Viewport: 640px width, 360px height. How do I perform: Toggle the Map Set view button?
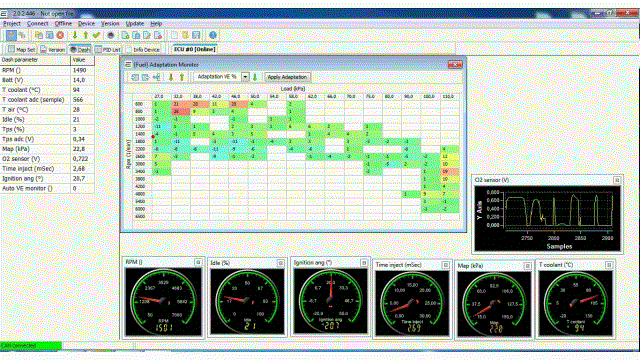pyautogui.click(x=22, y=49)
